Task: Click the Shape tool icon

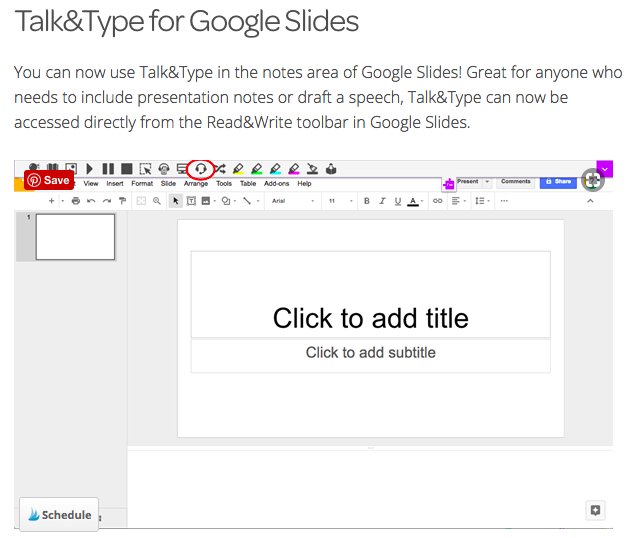Action: click(226, 201)
